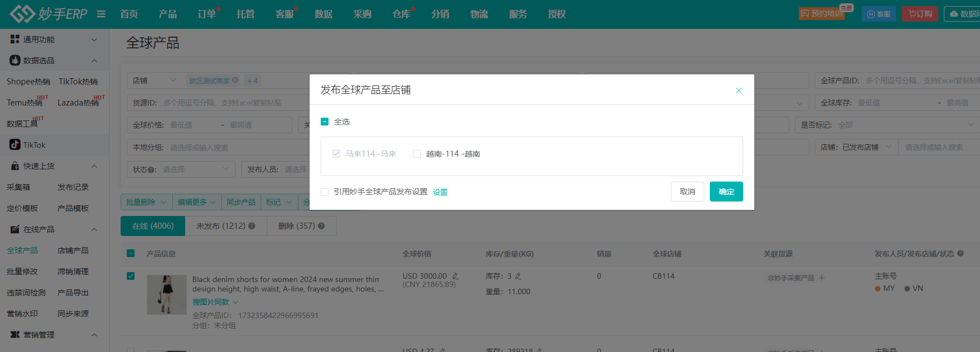Viewport: 980px width, 352px height.
Task: Click the help icon next to 状态
Action: click(151, 170)
